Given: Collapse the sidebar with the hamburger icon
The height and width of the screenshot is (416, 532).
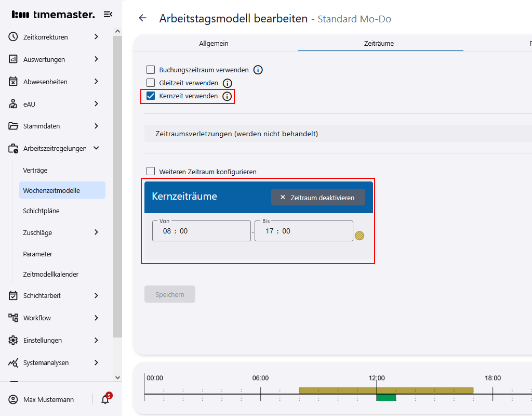Looking at the screenshot, I should 108,14.
